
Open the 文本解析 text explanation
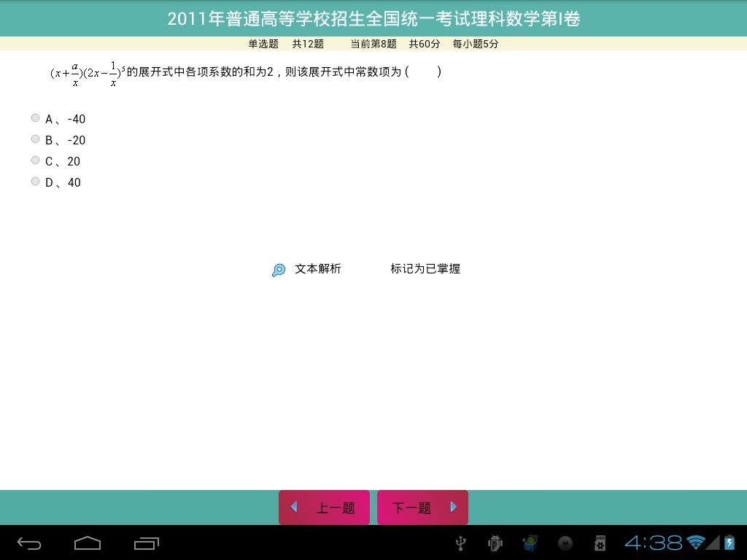pos(317,269)
